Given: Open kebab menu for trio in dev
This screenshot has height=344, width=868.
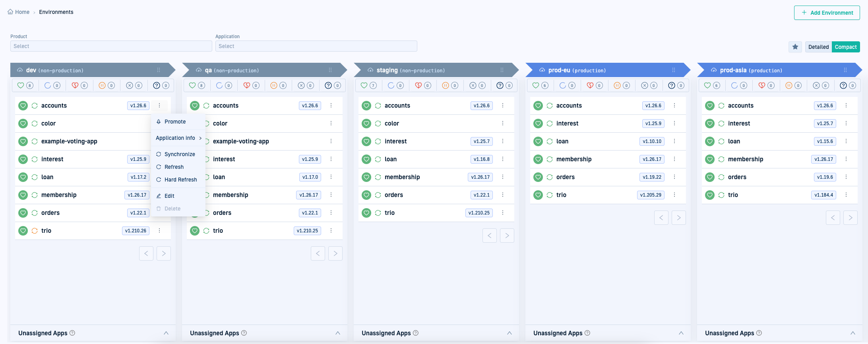Looking at the screenshot, I should point(159,231).
